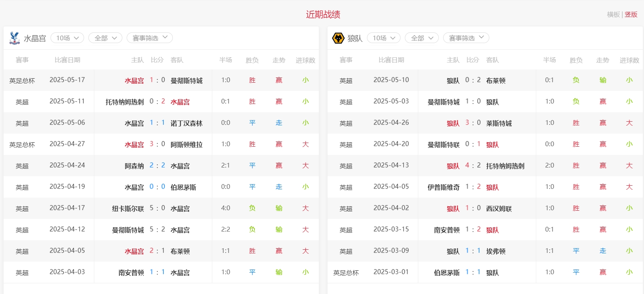Click the Wolves team crest icon
644x294 pixels.
pyautogui.click(x=338, y=38)
